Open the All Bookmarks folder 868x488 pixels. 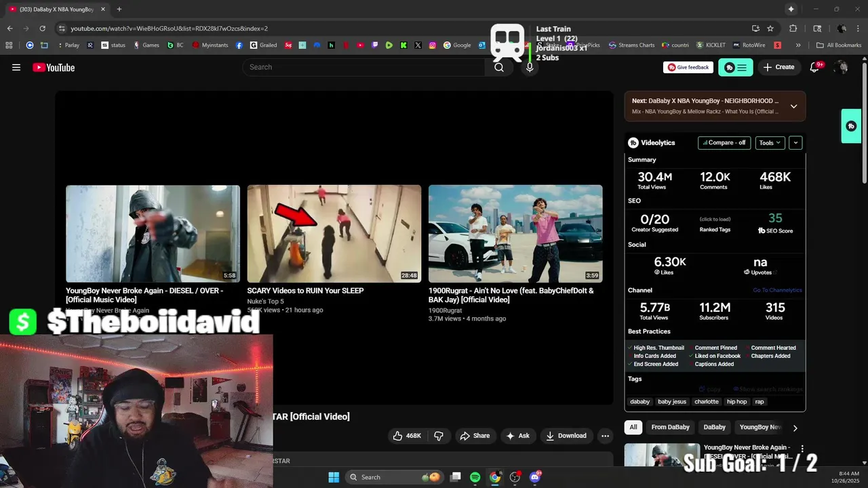839,45
